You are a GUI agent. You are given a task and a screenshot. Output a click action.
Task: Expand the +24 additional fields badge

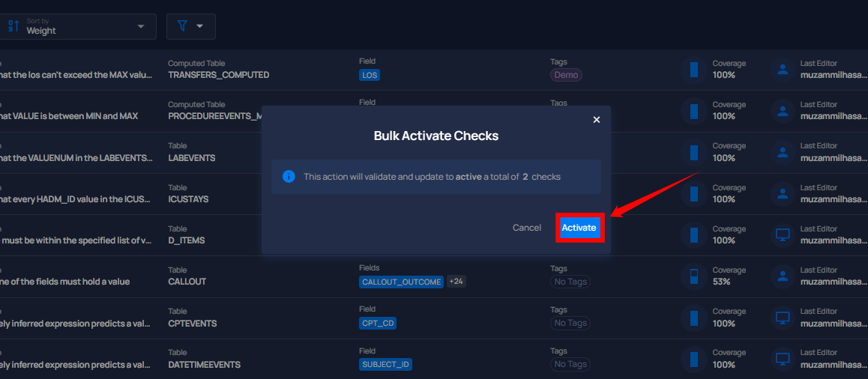456,282
